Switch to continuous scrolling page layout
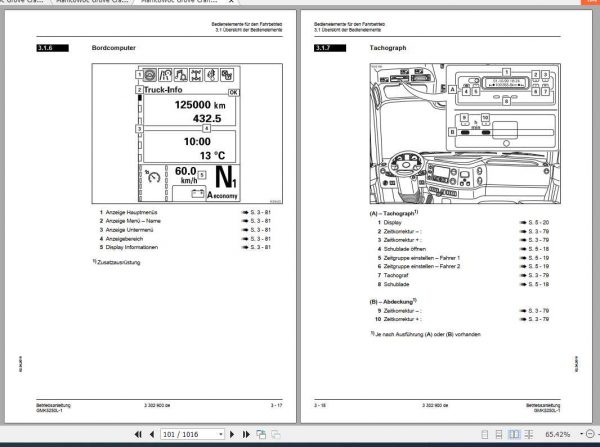600x447 pixels. pyautogui.click(x=499, y=434)
